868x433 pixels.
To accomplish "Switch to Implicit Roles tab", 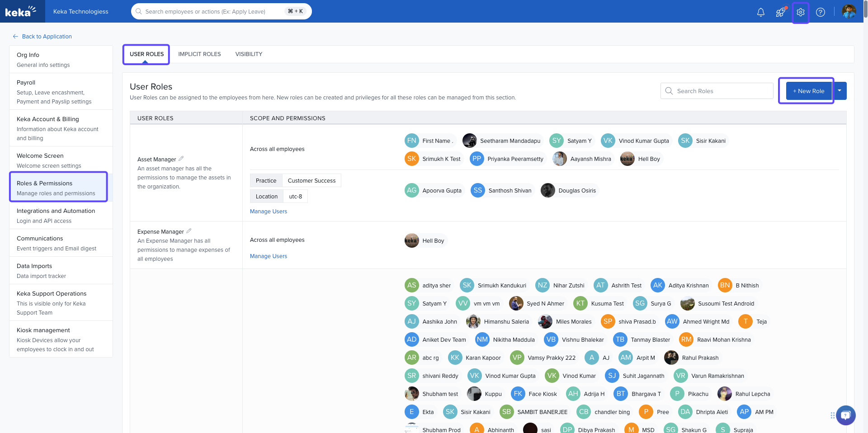I will (x=199, y=54).
